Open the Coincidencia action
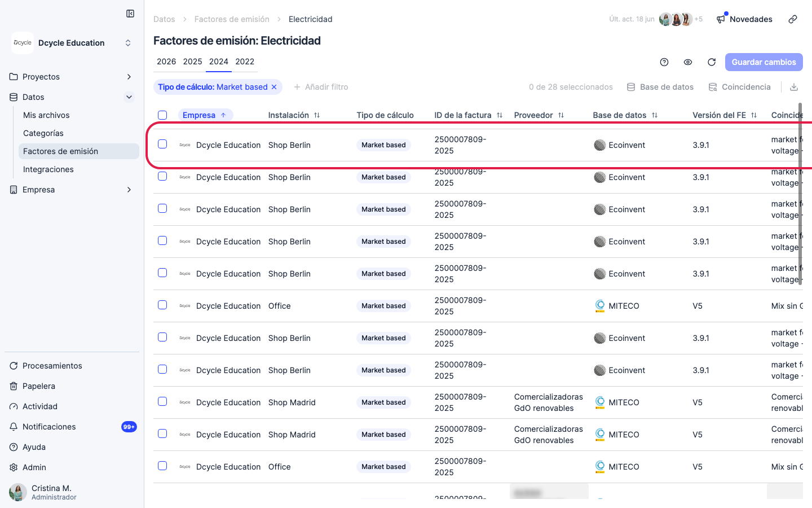This screenshot has width=812, height=508. pyautogui.click(x=740, y=87)
